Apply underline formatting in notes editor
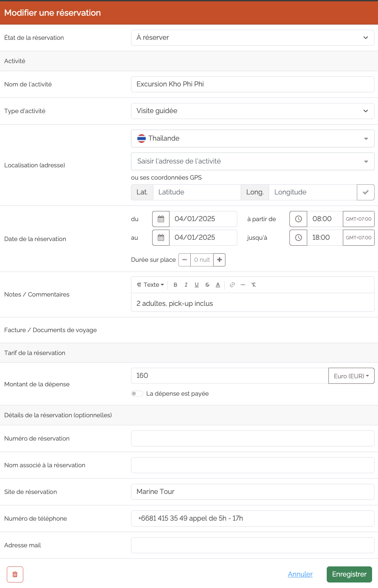Viewport: 378px width, 588px height. coord(197,285)
